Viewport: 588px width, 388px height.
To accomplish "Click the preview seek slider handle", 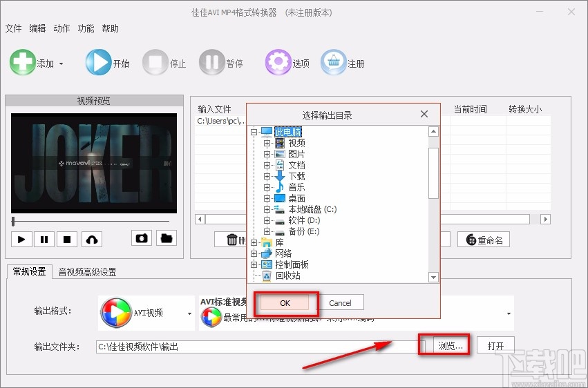I will (x=13, y=222).
